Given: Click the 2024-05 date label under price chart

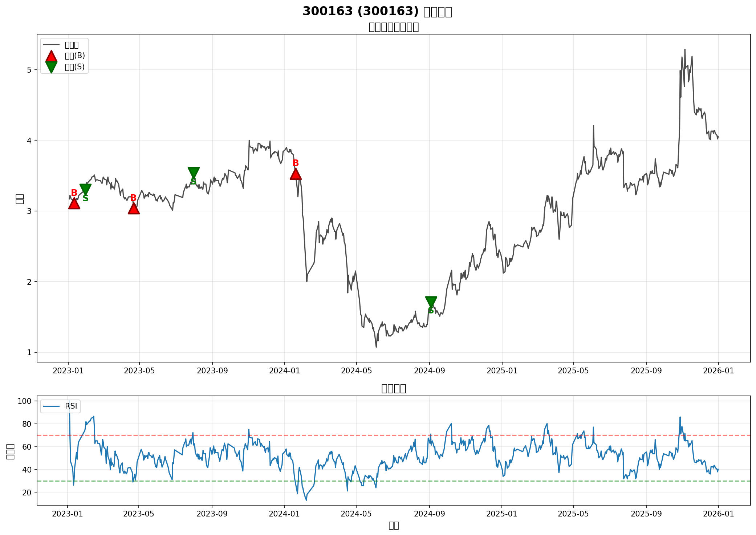Looking at the screenshot, I should [x=357, y=371].
